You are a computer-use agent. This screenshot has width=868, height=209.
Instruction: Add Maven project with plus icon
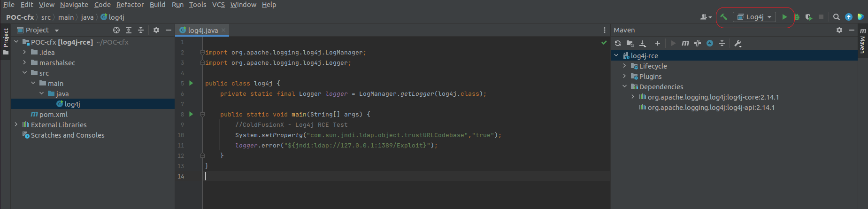(658, 43)
